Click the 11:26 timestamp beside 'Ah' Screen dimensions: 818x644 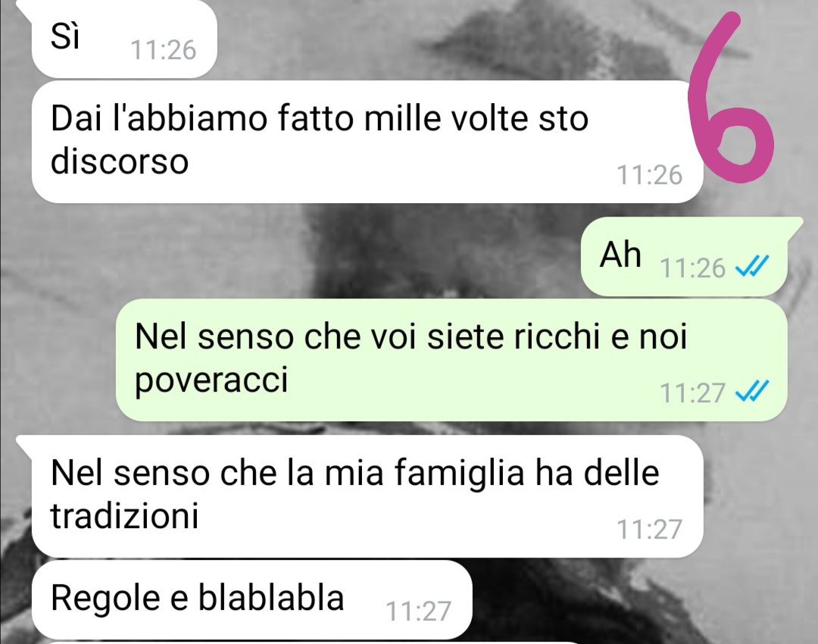pos(692,267)
